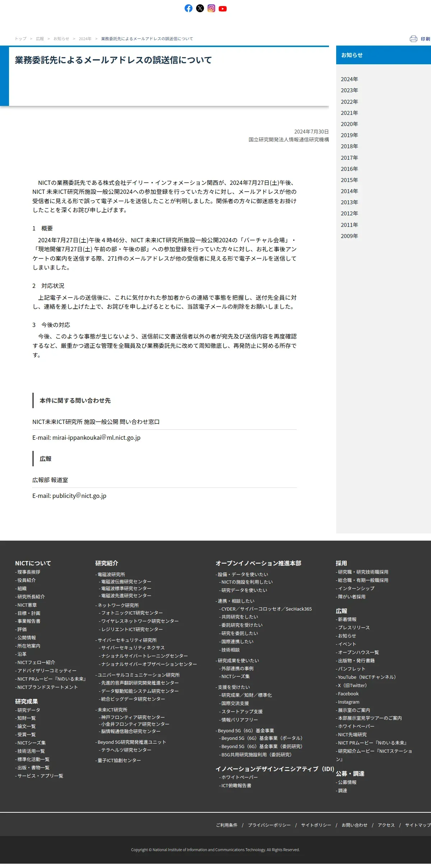The width and height of the screenshot is (431, 868).
Task: Open ICT俯瞰報告書 footer link
Action: pyautogui.click(x=236, y=786)
